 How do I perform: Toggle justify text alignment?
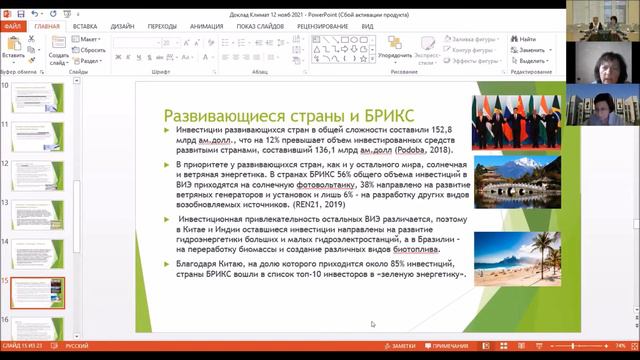point(257,58)
